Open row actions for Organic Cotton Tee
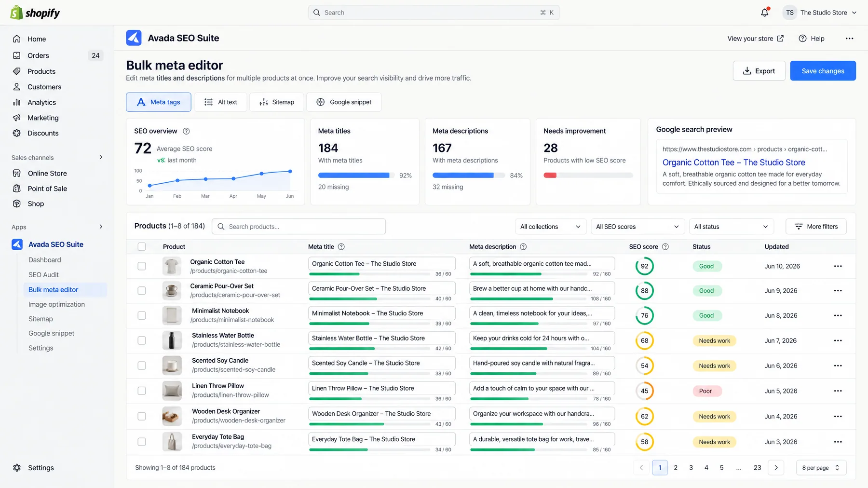Image resolution: width=868 pixels, height=488 pixels. coord(838,266)
